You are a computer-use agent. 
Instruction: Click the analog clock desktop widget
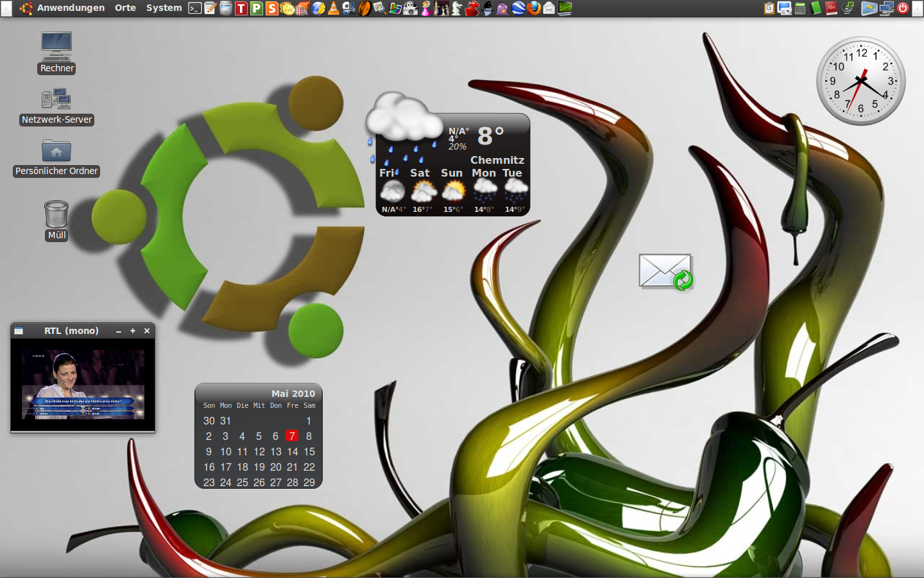tap(861, 81)
